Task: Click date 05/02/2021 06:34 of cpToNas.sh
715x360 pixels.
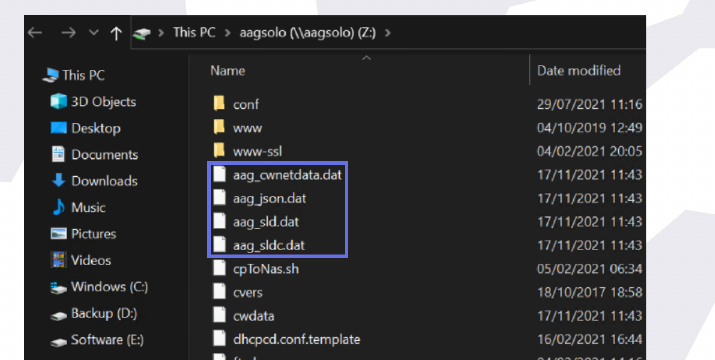Action: tap(590, 269)
